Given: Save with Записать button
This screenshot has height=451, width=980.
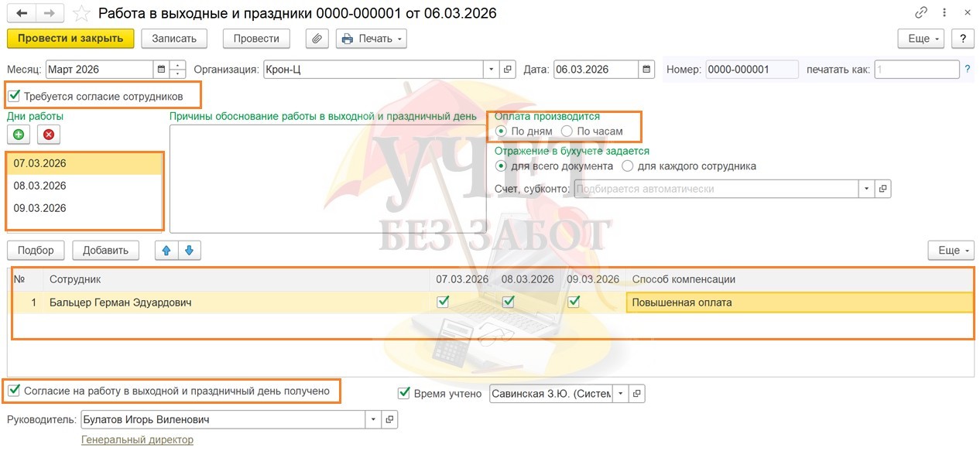Looking at the screenshot, I should [x=174, y=39].
